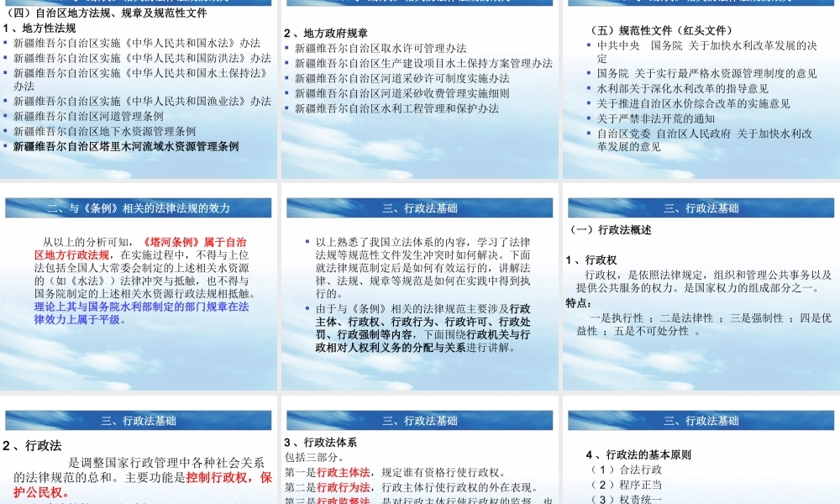
Task: Select heading 1、行政权
Action: click(591, 260)
